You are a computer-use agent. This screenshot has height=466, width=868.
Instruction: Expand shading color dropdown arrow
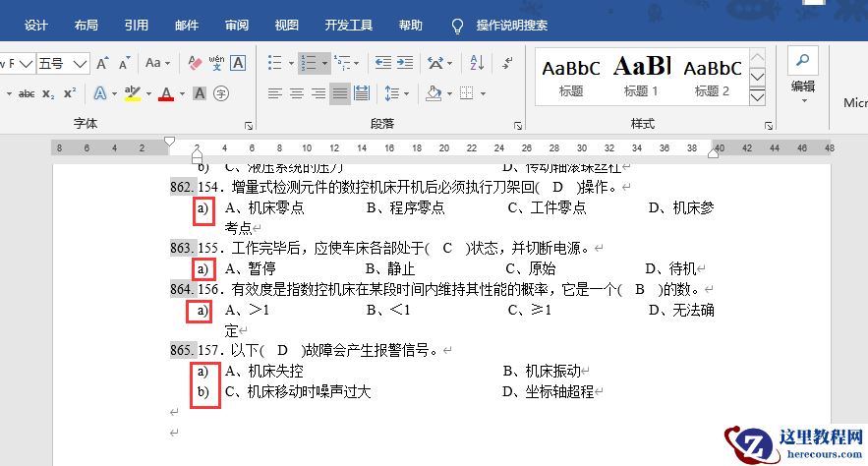pyautogui.click(x=449, y=94)
